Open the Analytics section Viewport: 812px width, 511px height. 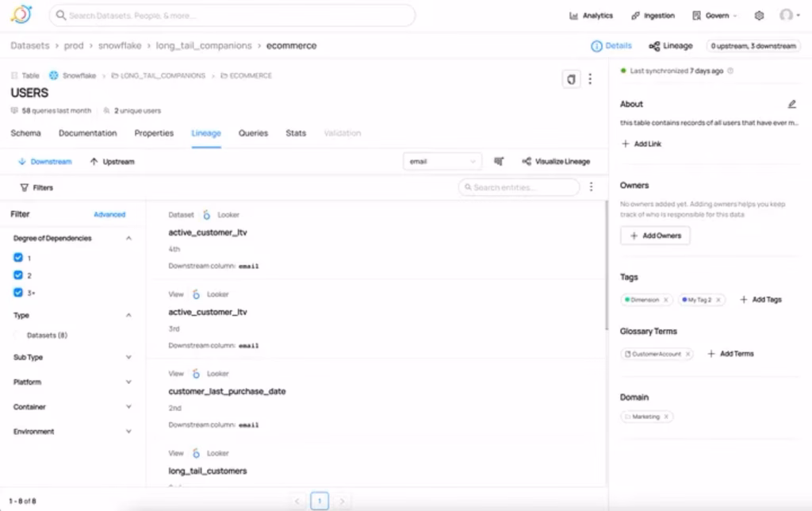coord(591,14)
